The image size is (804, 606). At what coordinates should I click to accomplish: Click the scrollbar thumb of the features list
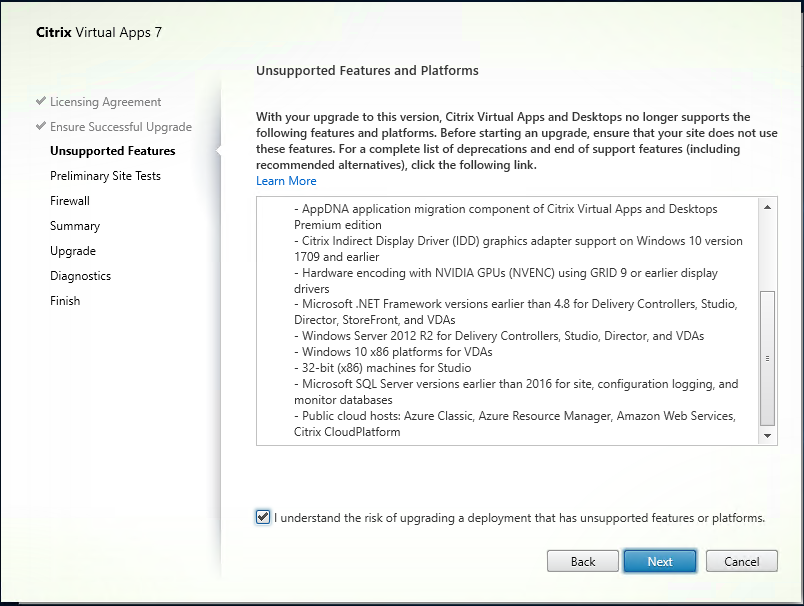pyautogui.click(x=767, y=358)
